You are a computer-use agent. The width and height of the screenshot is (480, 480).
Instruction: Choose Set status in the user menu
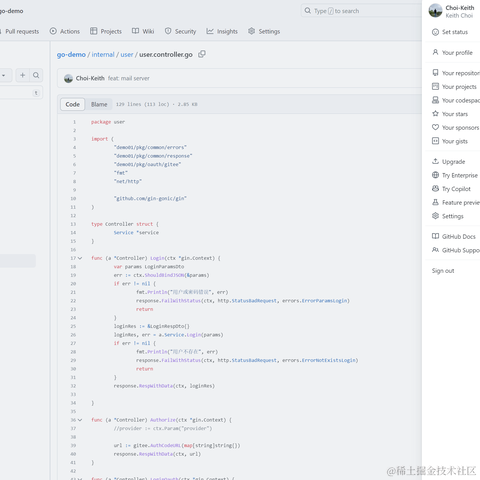(x=455, y=32)
